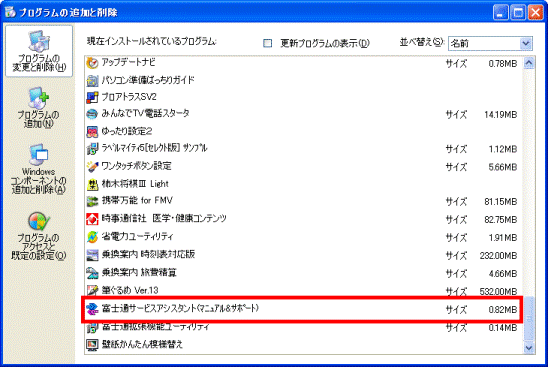Click the 筆ぐるめ Ver.13 icon
Image resolution: width=548 pixels, height=367 pixels.
pos(92,290)
